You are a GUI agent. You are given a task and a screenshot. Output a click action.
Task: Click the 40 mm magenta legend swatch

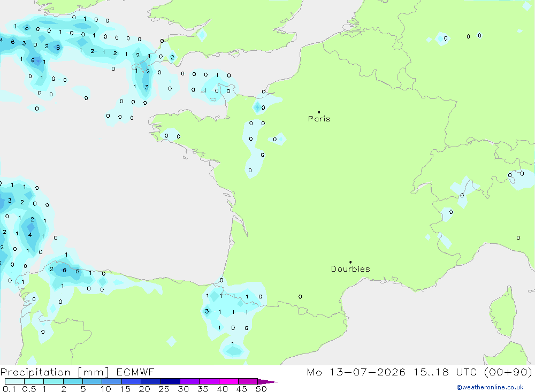click(228, 381)
